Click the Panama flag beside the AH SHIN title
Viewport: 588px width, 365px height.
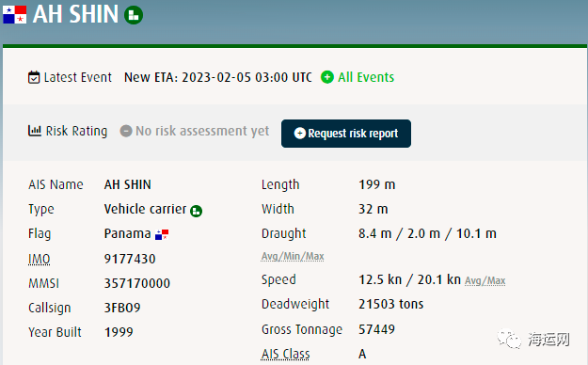pyautogui.click(x=15, y=15)
